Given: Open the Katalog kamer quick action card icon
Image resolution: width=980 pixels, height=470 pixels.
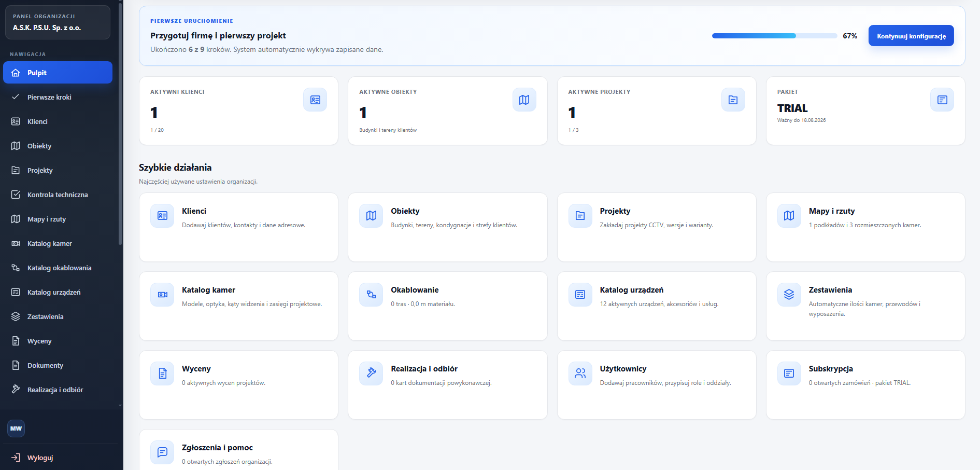Looking at the screenshot, I should (x=162, y=295).
